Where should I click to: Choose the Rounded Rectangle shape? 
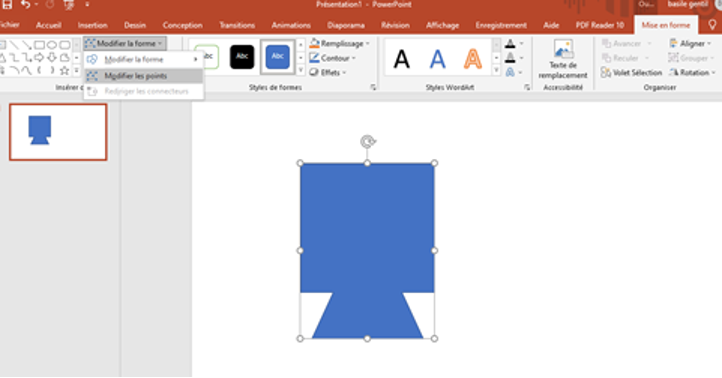click(64, 45)
